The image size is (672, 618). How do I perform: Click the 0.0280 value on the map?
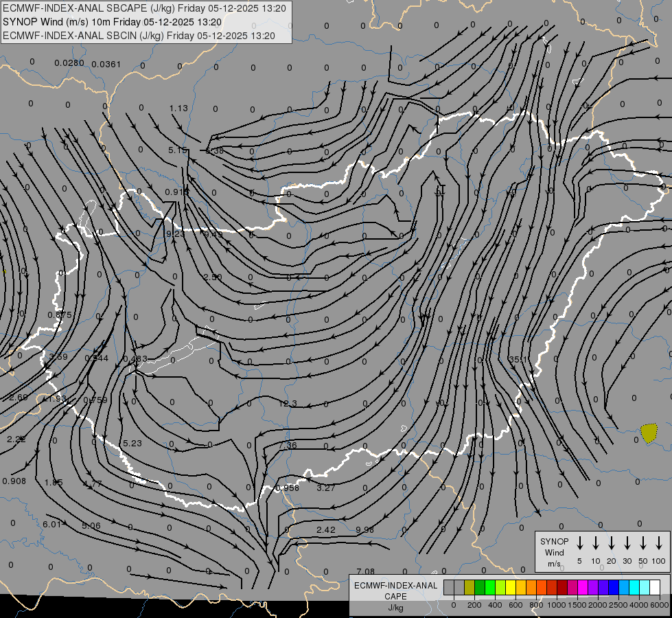(x=69, y=63)
